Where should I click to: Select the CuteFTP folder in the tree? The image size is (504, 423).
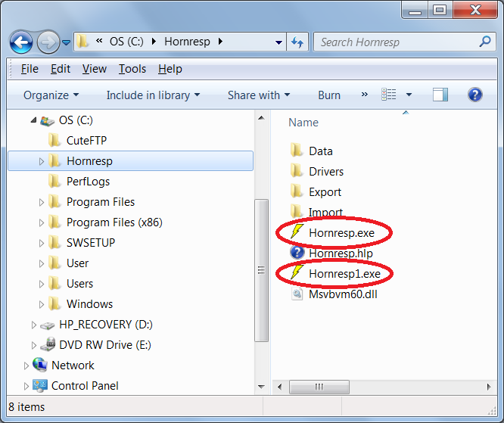pos(86,141)
